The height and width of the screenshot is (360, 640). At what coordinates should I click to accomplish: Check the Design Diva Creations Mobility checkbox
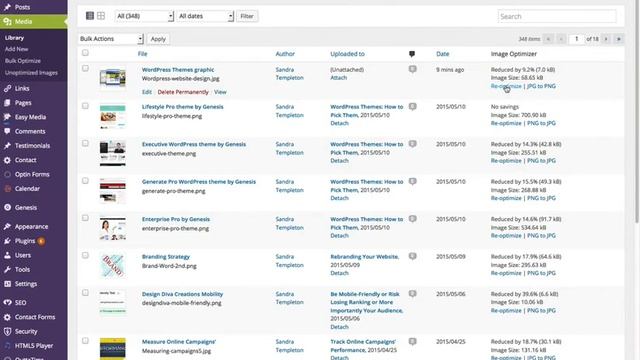pyautogui.click(x=85, y=293)
